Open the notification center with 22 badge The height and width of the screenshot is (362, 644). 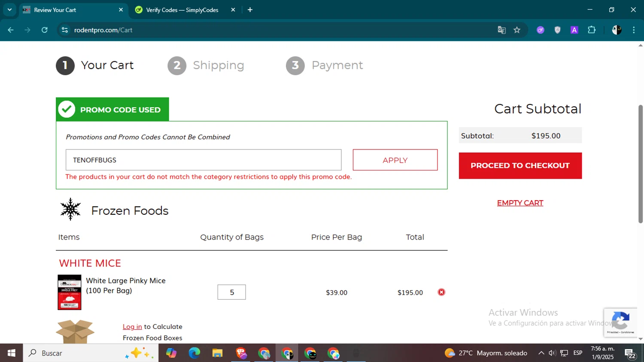(x=630, y=354)
